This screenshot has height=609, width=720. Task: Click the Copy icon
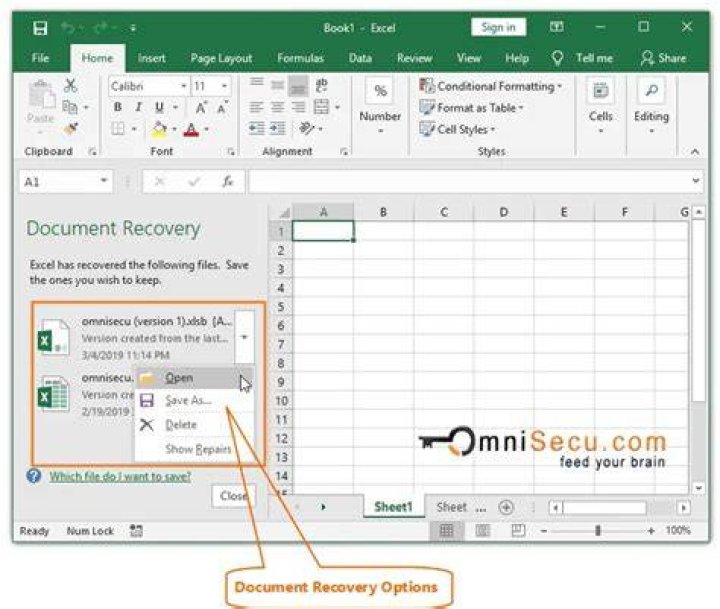(70, 107)
